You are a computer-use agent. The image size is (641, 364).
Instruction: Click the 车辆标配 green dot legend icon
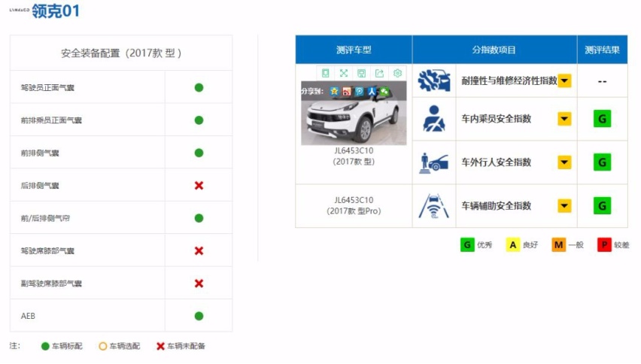(x=45, y=346)
